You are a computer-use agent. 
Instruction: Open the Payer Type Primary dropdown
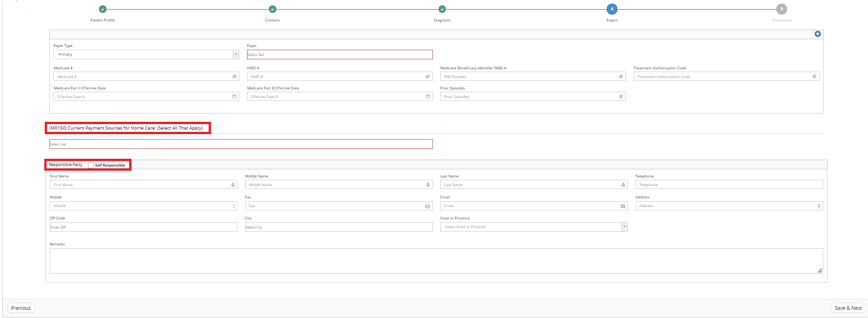pyautogui.click(x=146, y=54)
